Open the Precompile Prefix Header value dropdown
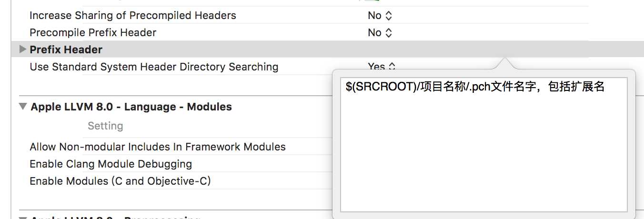The width and height of the screenshot is (644, 219). (380, 33)
